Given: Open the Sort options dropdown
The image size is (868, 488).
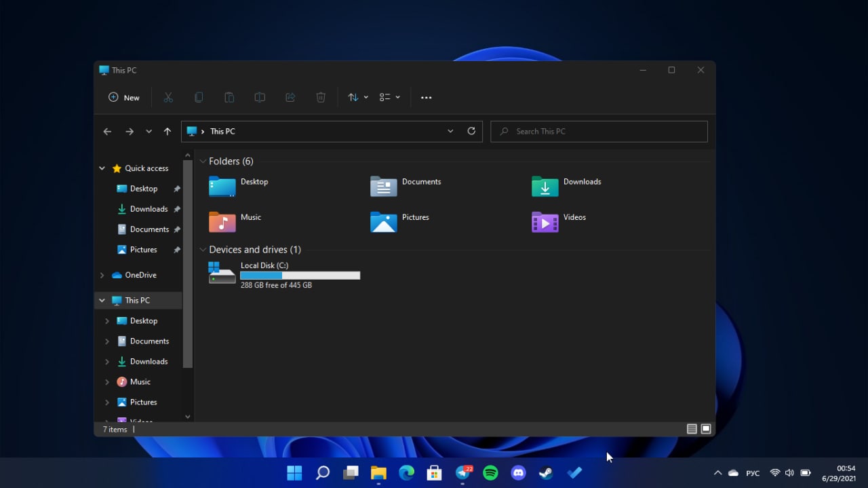Looking at the screenshot, I should pos(358,98).
